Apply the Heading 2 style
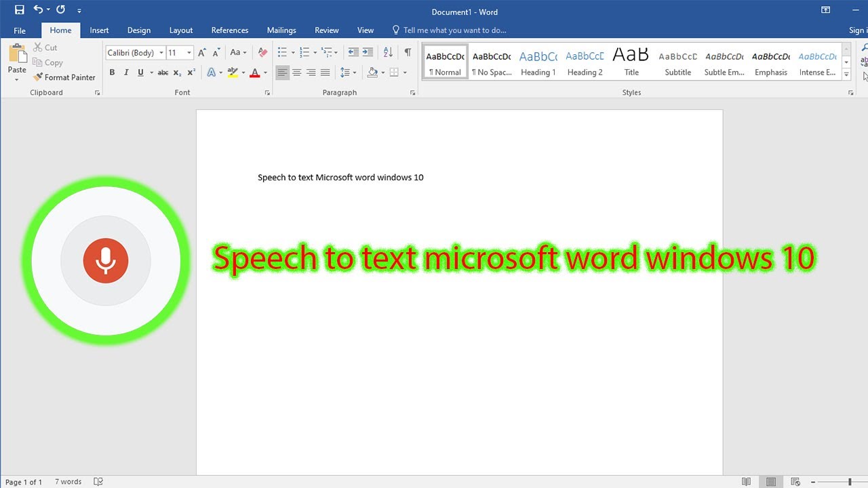The height and width of the screenshot is (488, 868). (x=585, y=62)
